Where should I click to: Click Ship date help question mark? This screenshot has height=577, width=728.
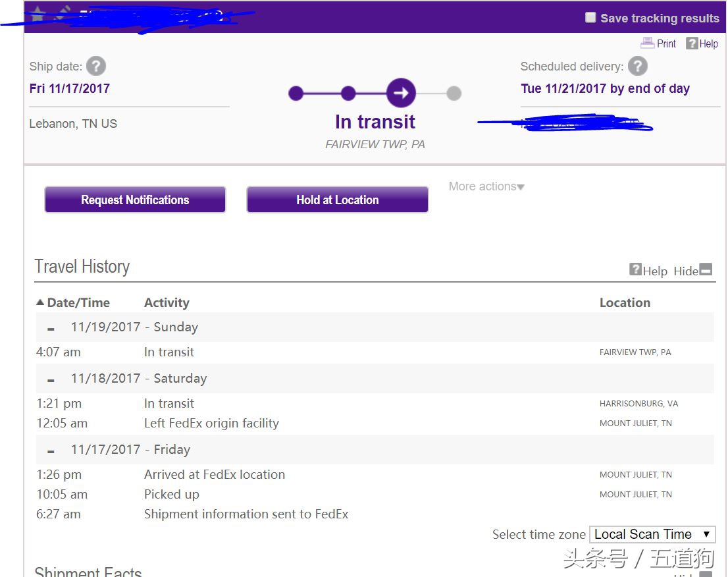96,67
